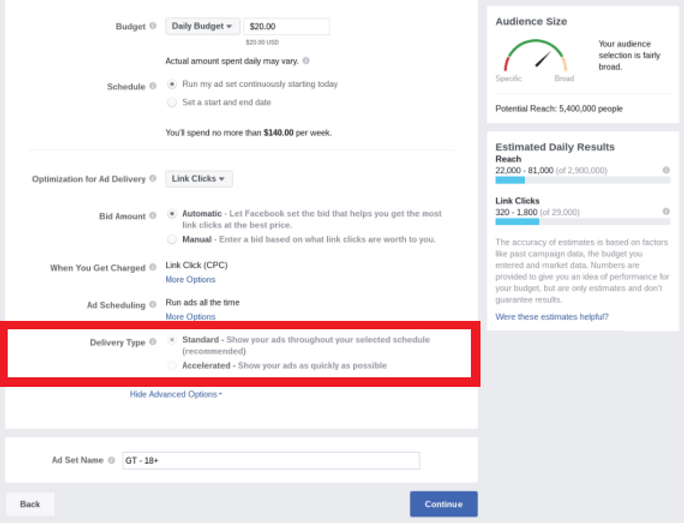Click info icon beside Ad Scheduling label
The height and width of the screenshot is (523, 684).
click(153, 304)
